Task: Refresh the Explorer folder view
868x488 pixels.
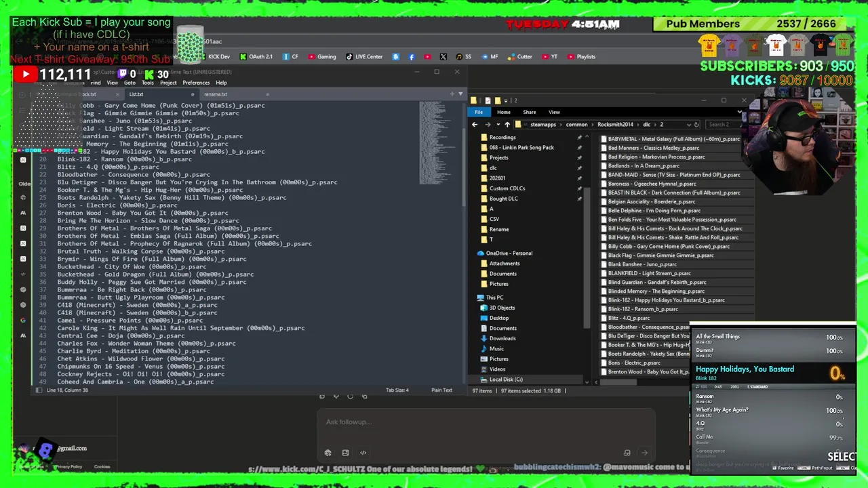Action: pos(696,125)
